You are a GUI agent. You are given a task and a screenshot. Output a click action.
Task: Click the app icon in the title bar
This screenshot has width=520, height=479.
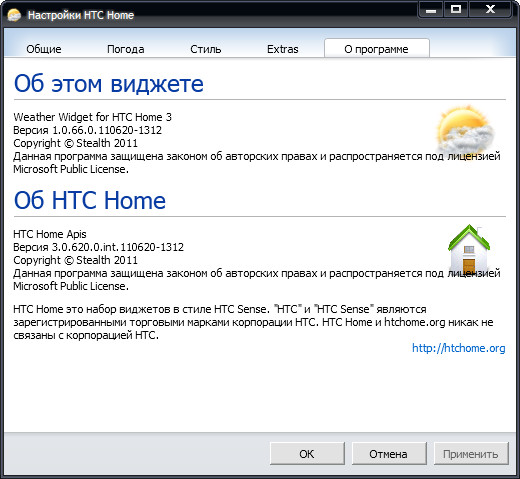pyautogui.click(x=14, y=15)
